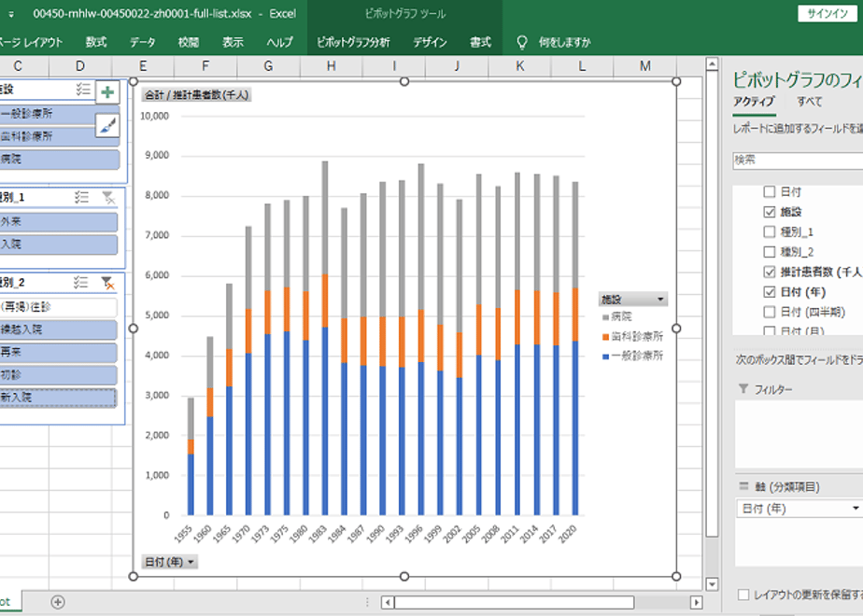Click the horizontal scrollbar left arrow
The height and width of the screenshot is (616, 863).
coord(388,602)
